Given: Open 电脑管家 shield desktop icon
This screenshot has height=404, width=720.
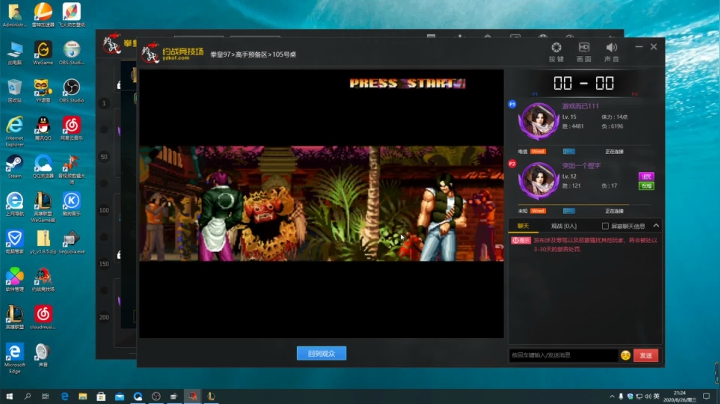Looking at the screenshot, I should (x=15, y=242).
